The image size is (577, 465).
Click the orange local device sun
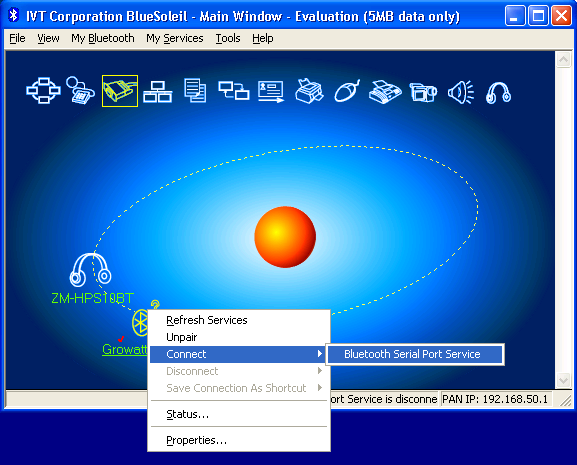285,237
